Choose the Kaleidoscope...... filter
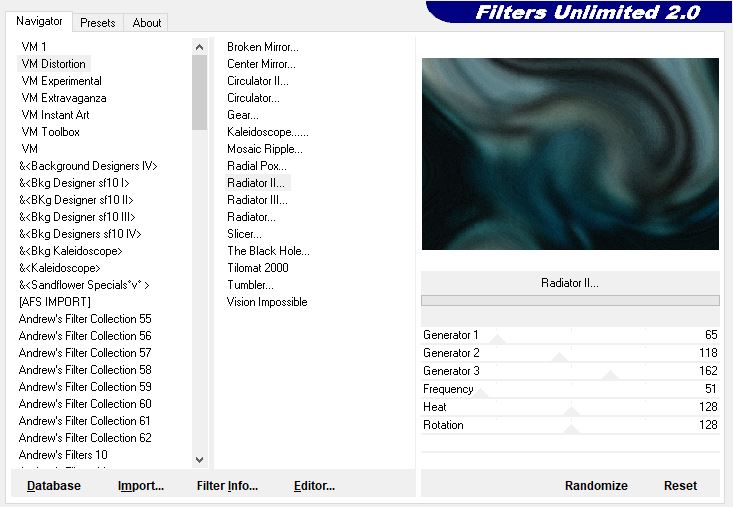 [268, 132]
